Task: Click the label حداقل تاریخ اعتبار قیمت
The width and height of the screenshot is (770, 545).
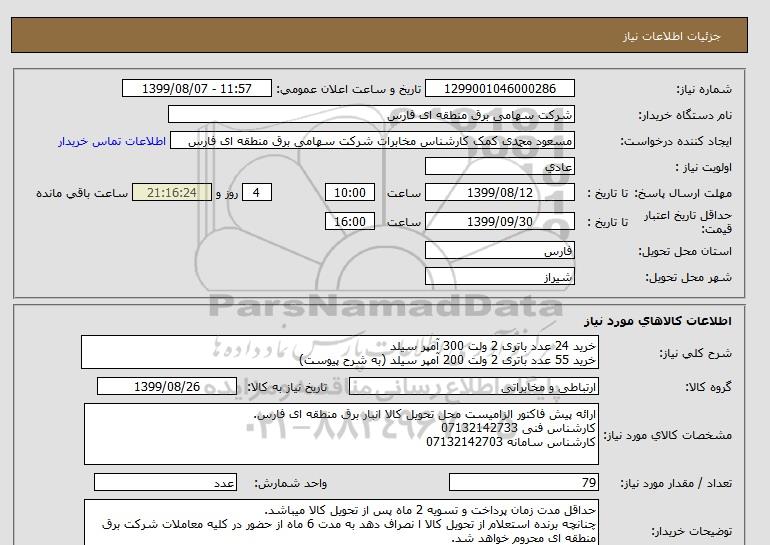Action: pos(688,222)
